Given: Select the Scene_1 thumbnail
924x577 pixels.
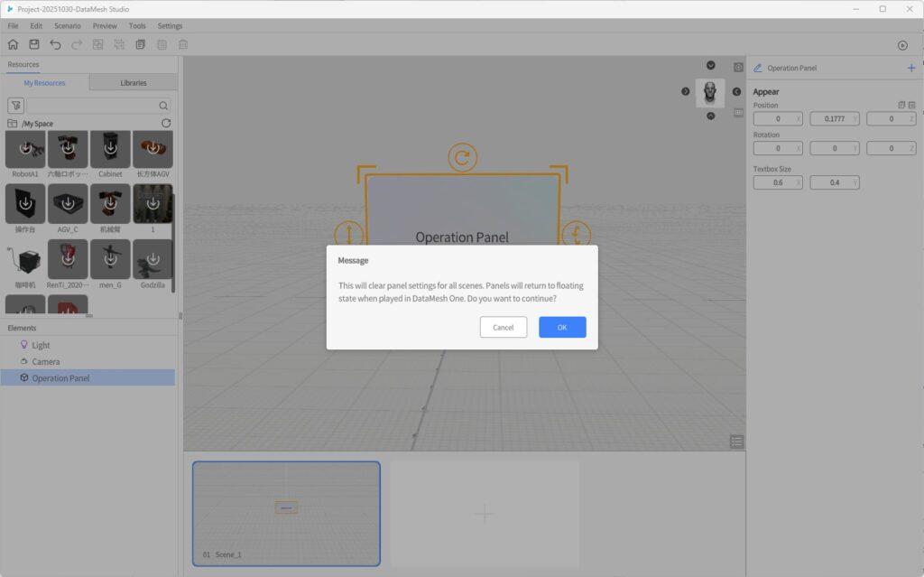Looking at the screenshot, I should coord(286,512).
